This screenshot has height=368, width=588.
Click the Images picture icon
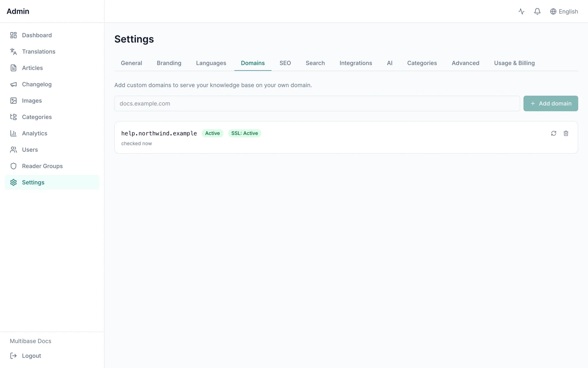[x=13, y=101]
